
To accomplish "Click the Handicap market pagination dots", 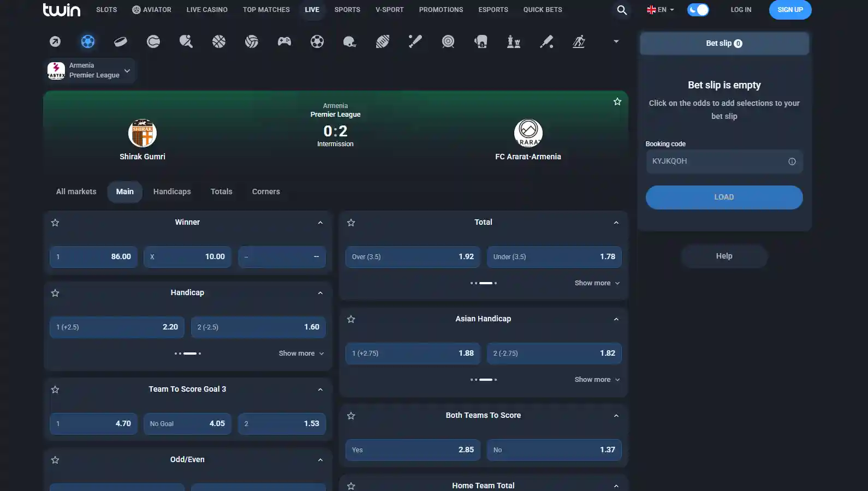I will pyautogui.click(x=188, y=354).
